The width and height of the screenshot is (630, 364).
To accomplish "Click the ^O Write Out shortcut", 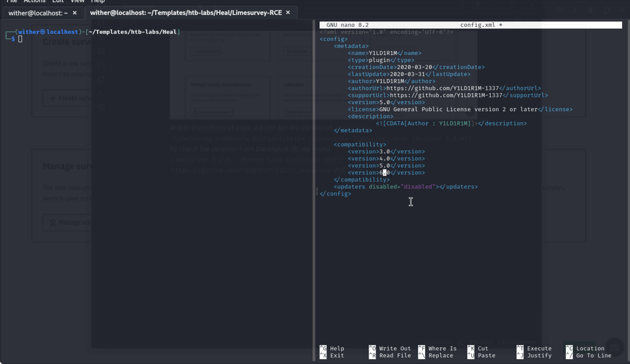I will (x=390, y=348).
